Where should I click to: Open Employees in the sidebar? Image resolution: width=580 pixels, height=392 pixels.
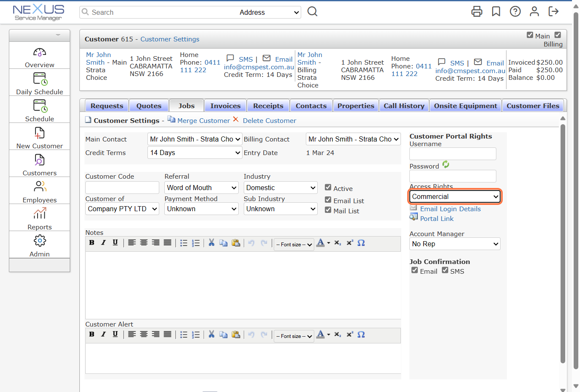[39, 192]
